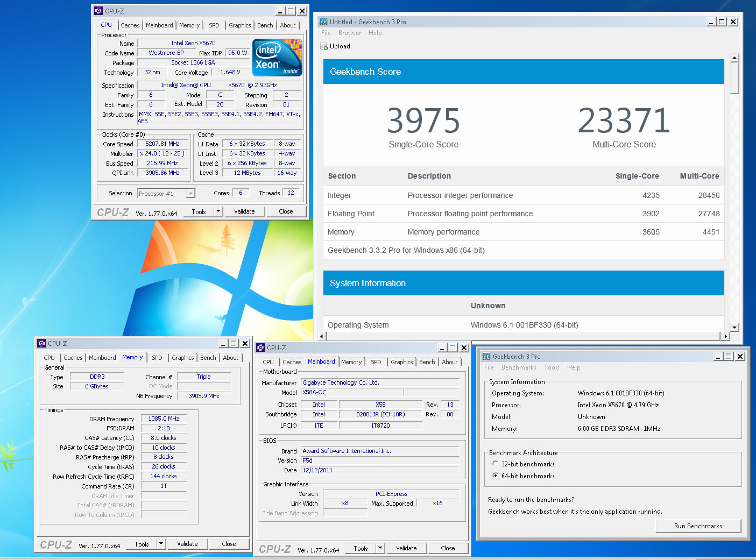756x560 pixels.
Task: Click BIOS Version field F5d
Action: [x=380, y=460]
